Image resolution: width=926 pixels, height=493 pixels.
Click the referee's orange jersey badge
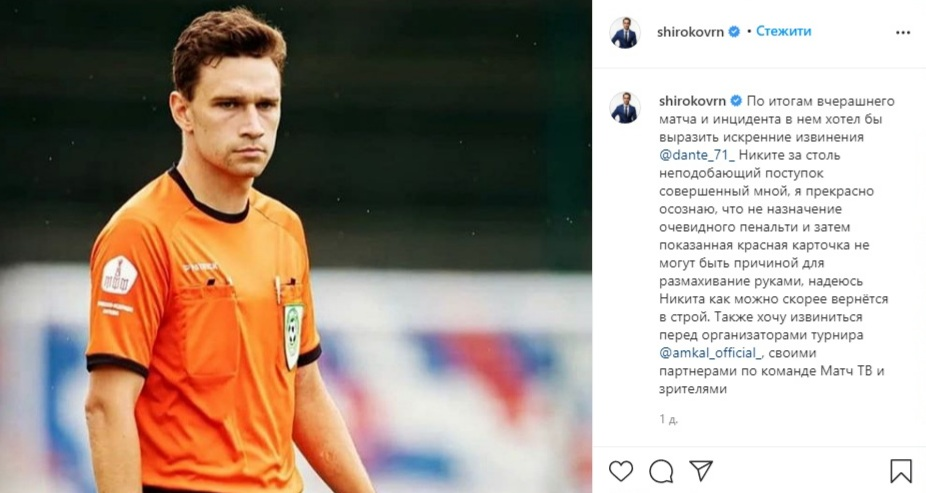click(x=293, y=337)
